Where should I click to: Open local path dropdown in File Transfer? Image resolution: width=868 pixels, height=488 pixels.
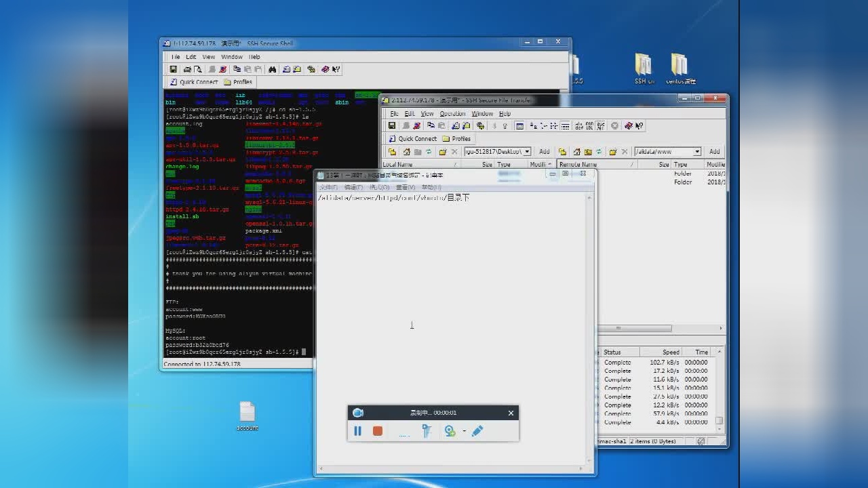click(x=527, y=152)
